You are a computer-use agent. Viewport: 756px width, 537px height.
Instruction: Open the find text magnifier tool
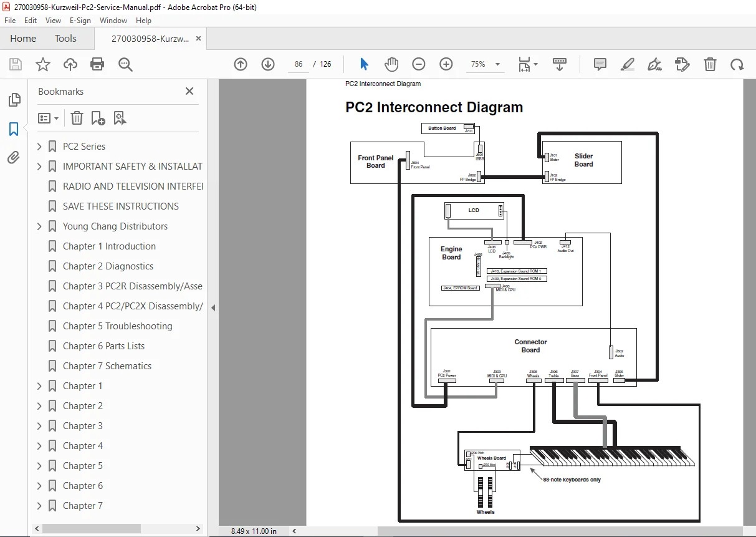point(125,64)
